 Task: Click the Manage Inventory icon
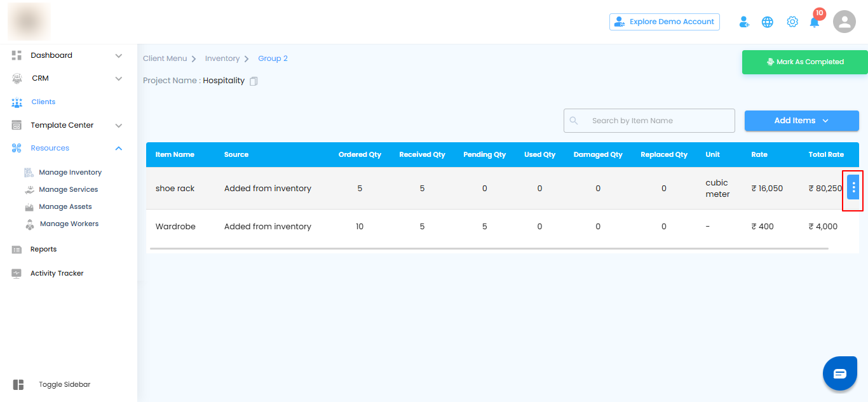click(29, 172)
